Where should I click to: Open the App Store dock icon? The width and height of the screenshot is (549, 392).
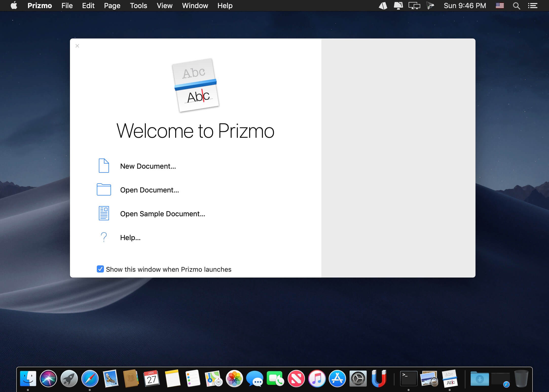pyautogui.click(x=337, y=379)
